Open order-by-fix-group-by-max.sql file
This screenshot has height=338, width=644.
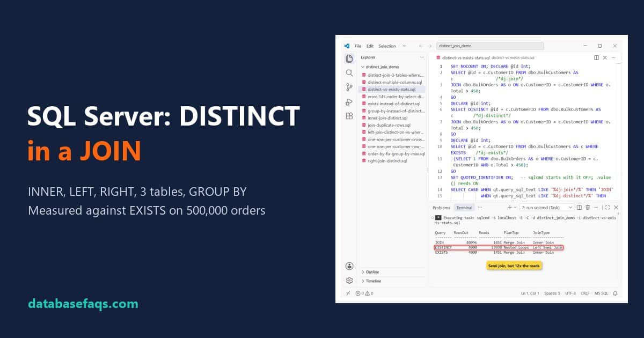pyautogui.click(x=393, y=153)
